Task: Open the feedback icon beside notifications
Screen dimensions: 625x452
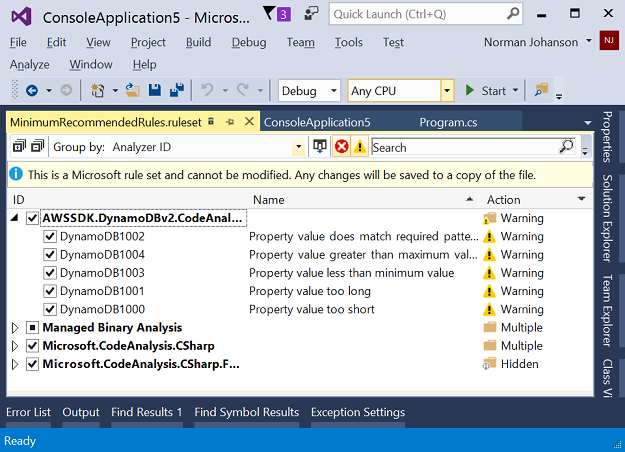Action: (x=311, y=14)
